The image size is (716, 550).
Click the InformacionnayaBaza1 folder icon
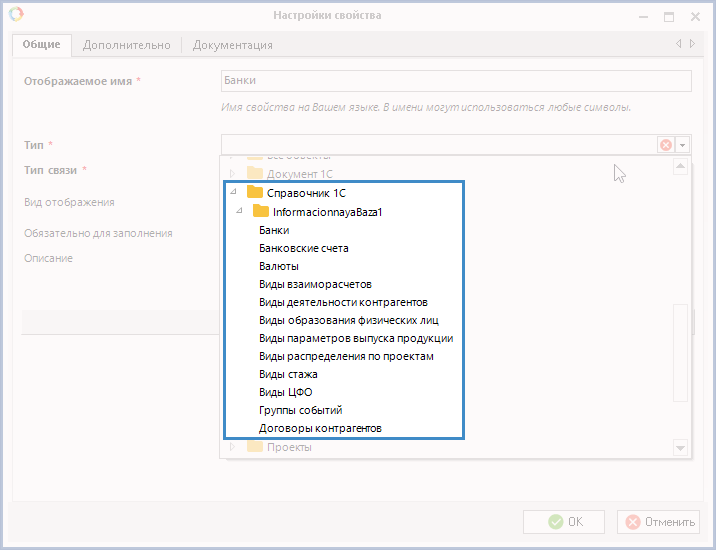[x=261, y=211]
